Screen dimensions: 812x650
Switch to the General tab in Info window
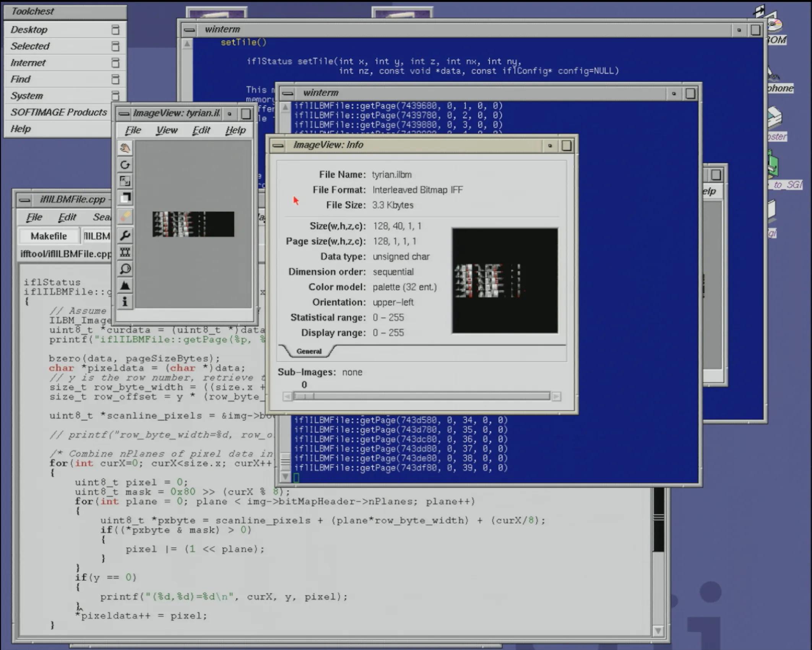tap(309, 351)
